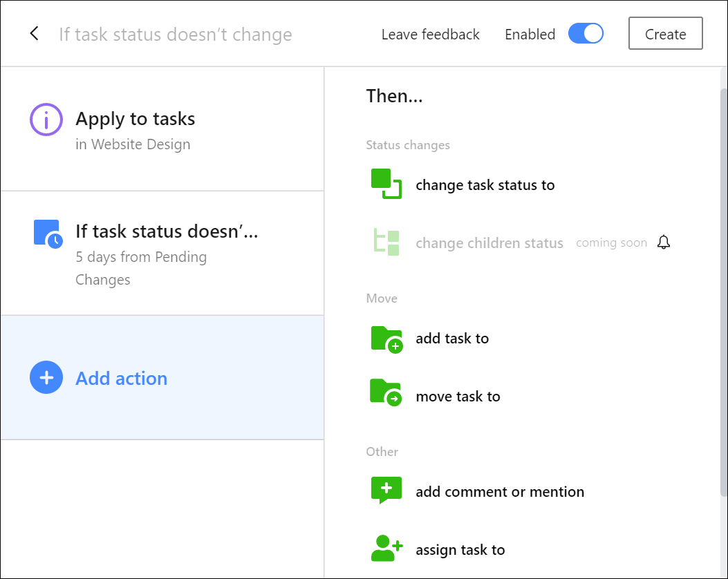
Task: Edit the rule name title field
Action: [176, 35]
